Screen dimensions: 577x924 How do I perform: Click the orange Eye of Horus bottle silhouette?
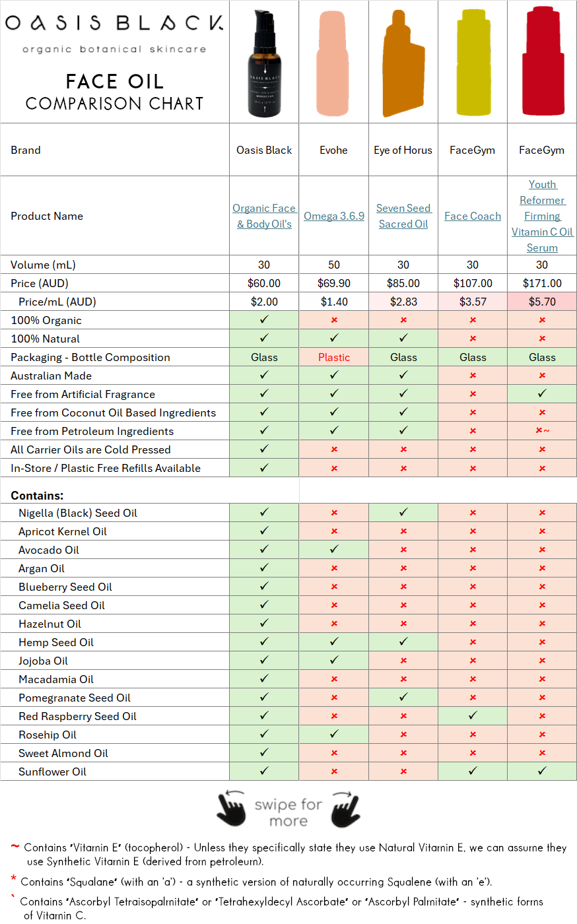point(403,63)
